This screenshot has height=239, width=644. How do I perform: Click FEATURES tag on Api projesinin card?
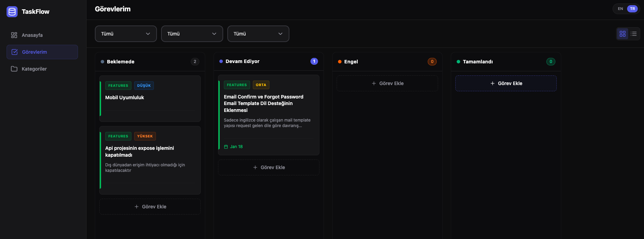pyautogui.click(x=118, y=136)
